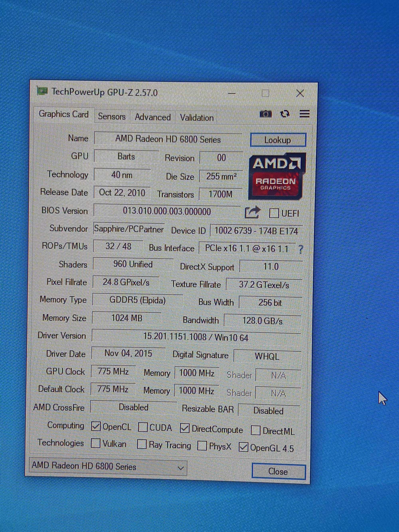The width and height of the screenshot is (399, 532).
Task: Click the screenshot camera icon
Action: (x=266, y=114)
